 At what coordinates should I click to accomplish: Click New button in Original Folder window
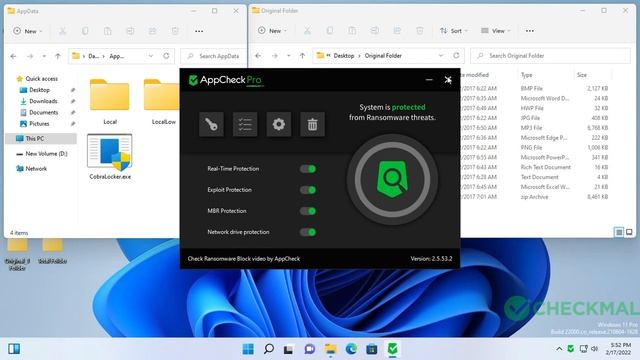tap(272, 31)
